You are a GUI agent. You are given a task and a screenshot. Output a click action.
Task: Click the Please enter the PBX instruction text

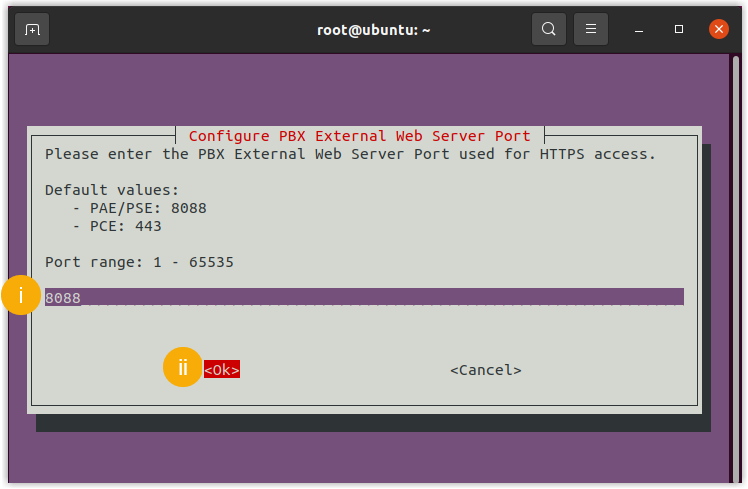pos(350,154)
